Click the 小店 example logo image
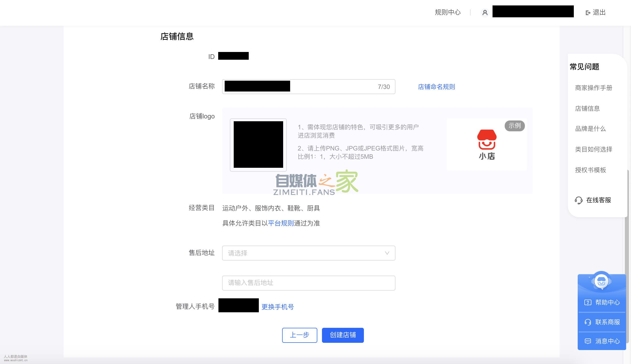Screen dimensions: 631x364 487,144
